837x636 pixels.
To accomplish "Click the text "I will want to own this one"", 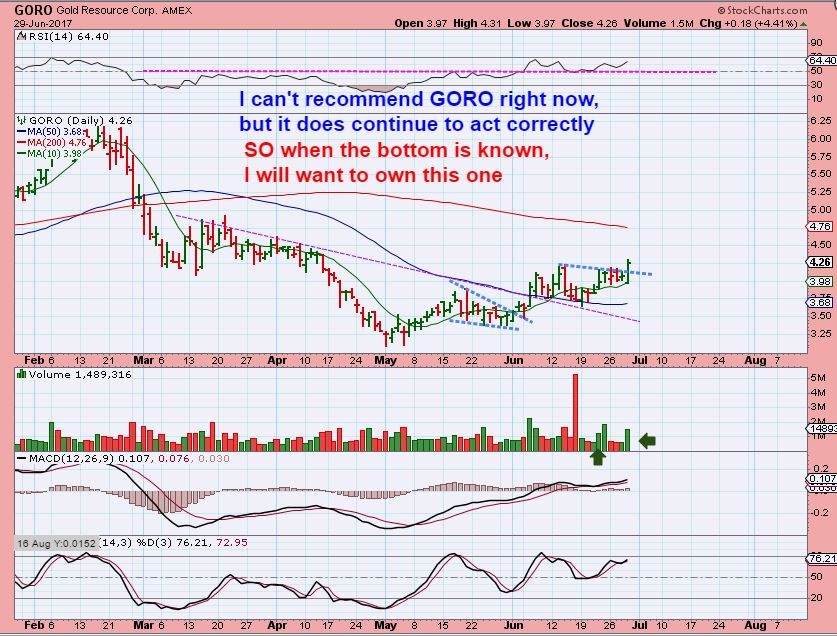I will point(373,175).
